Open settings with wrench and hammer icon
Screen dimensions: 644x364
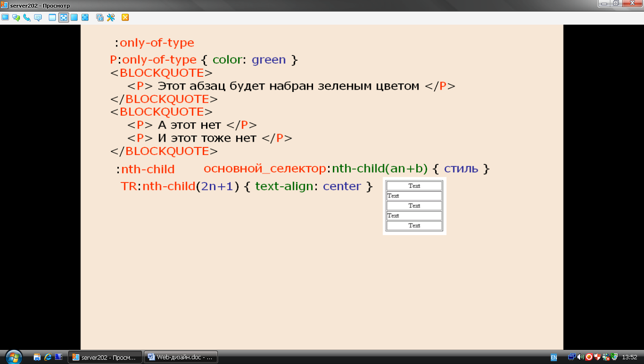tap(111, 18)
